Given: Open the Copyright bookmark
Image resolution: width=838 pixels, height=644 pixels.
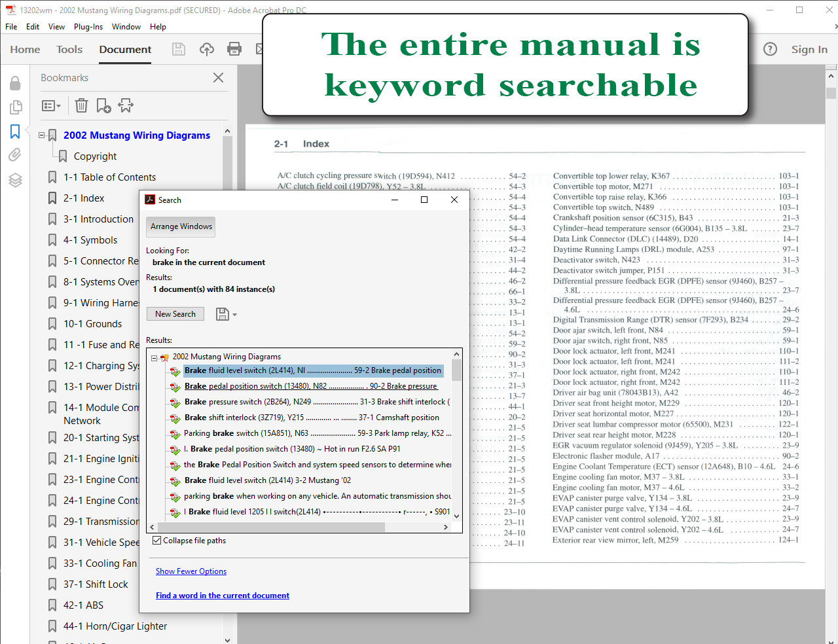Looking at the screenshot, I should point(95,156).
